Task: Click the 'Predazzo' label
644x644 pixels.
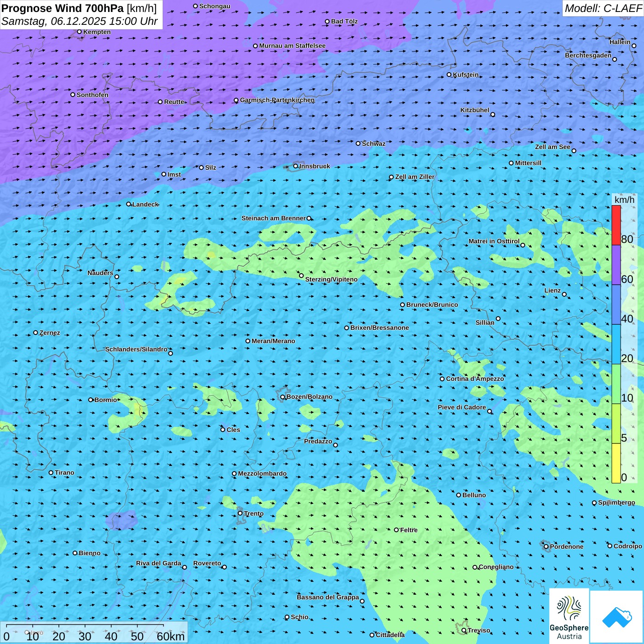Action: 318,441
